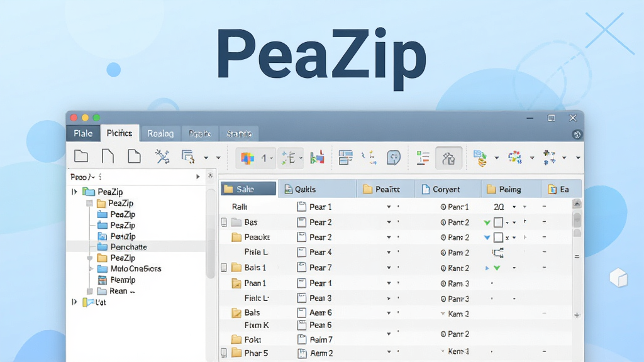Image resolution: width=644 pixels, height=362 pixels.
Task: Click the file list vertical scrollbar thumb
Action: tap(577, 220)
